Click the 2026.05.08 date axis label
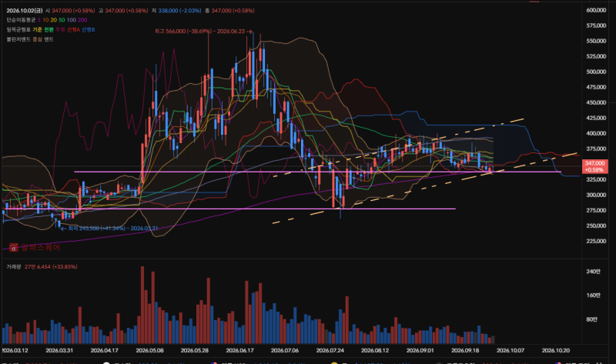 click(149, 350)
